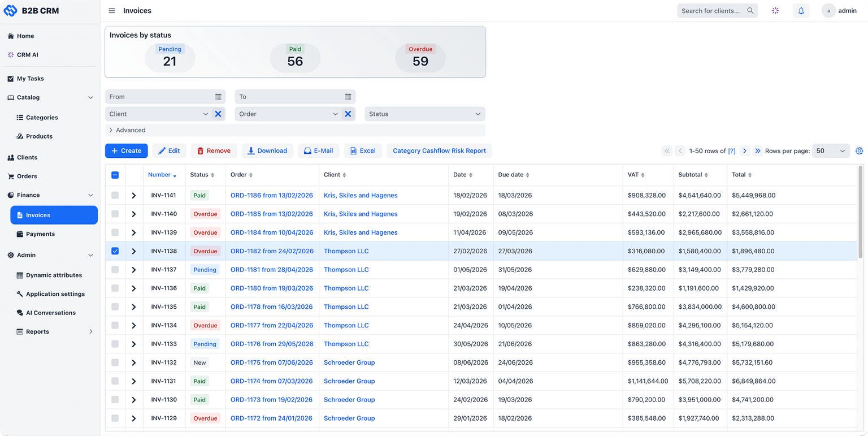Open table settings gear icon
868x436 pixels.
coord(860,151)
